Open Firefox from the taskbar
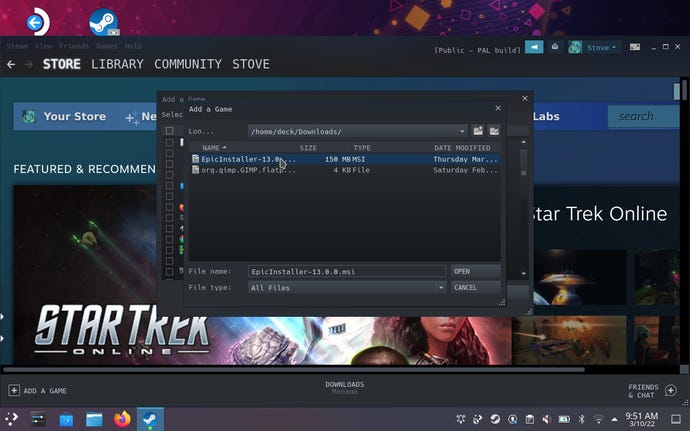The width and height of the screenshot is (690, 431). coord(122,419)
